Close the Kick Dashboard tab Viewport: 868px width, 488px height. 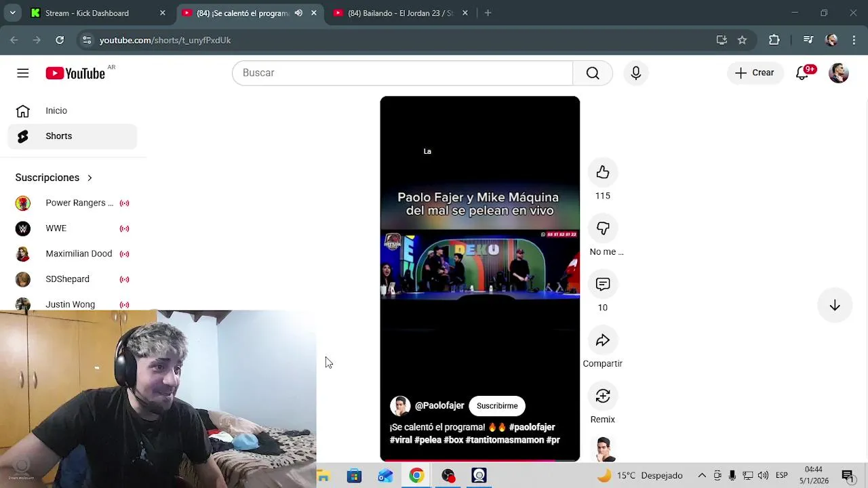[162, 13]
